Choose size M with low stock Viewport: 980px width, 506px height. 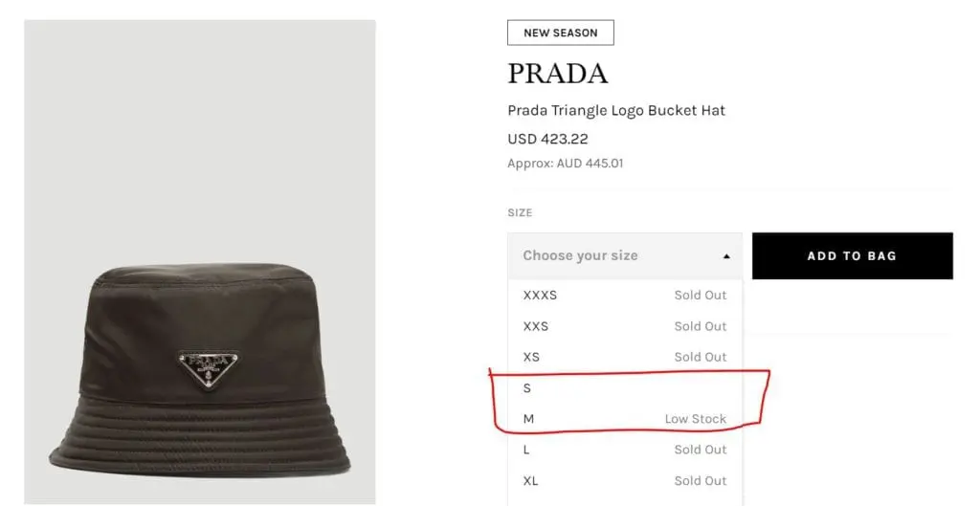pos(529,419)
